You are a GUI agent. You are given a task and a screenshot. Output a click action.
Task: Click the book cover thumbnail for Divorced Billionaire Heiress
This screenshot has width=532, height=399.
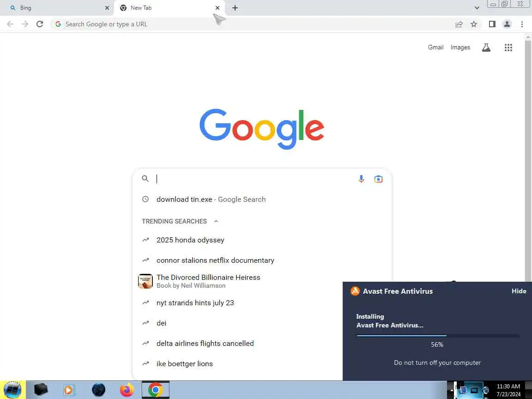tap(145, 281)
